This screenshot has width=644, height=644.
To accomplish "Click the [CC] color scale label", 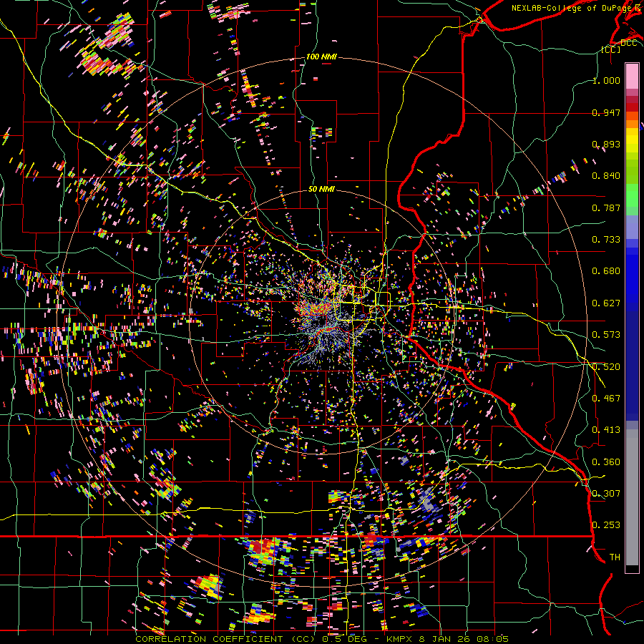I will 611,49.
